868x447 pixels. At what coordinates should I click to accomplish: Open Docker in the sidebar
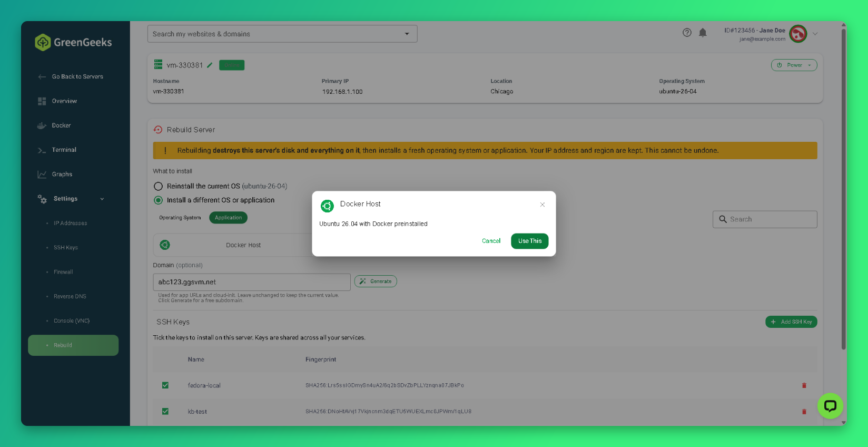(x=61, y=125)
